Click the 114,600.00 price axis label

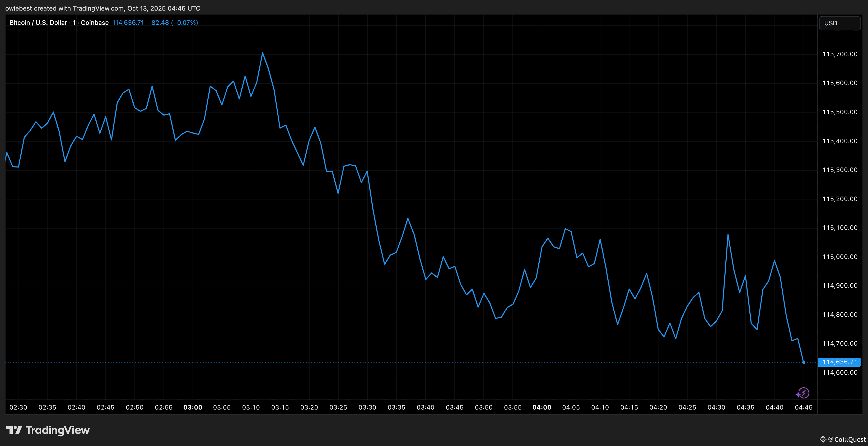coord(840,373)
